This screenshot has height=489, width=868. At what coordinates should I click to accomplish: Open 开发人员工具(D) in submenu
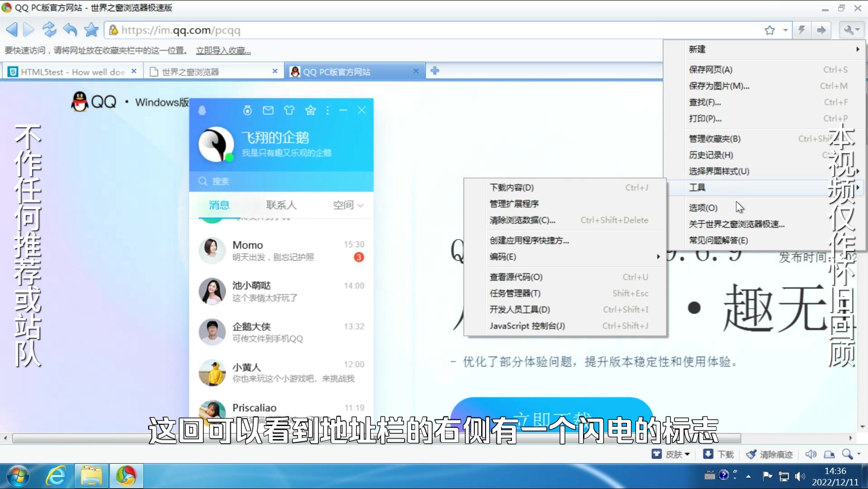tap(565, 309)
